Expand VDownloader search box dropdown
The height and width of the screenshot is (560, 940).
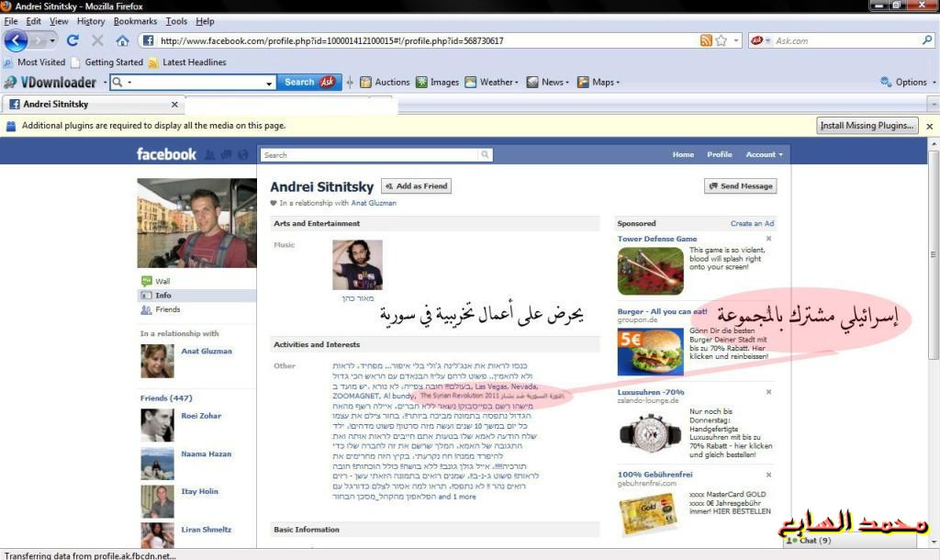tap(269, 83)
